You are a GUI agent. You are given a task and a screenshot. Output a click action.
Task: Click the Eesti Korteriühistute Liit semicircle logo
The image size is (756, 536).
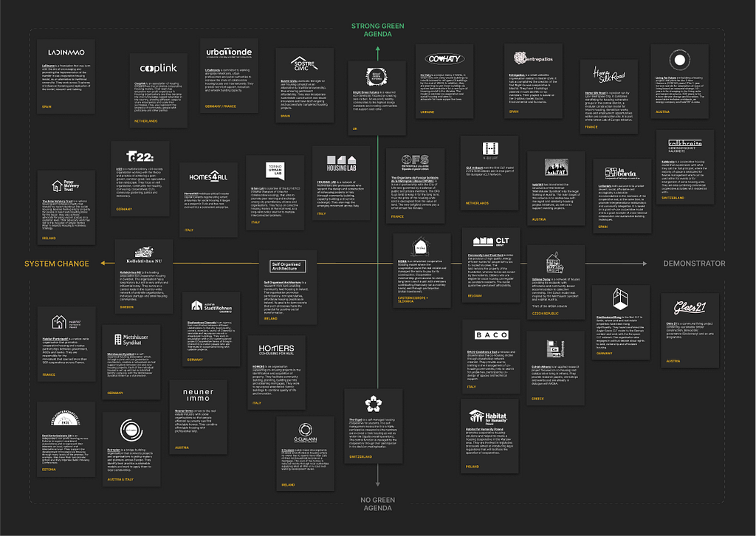[66, 418]
